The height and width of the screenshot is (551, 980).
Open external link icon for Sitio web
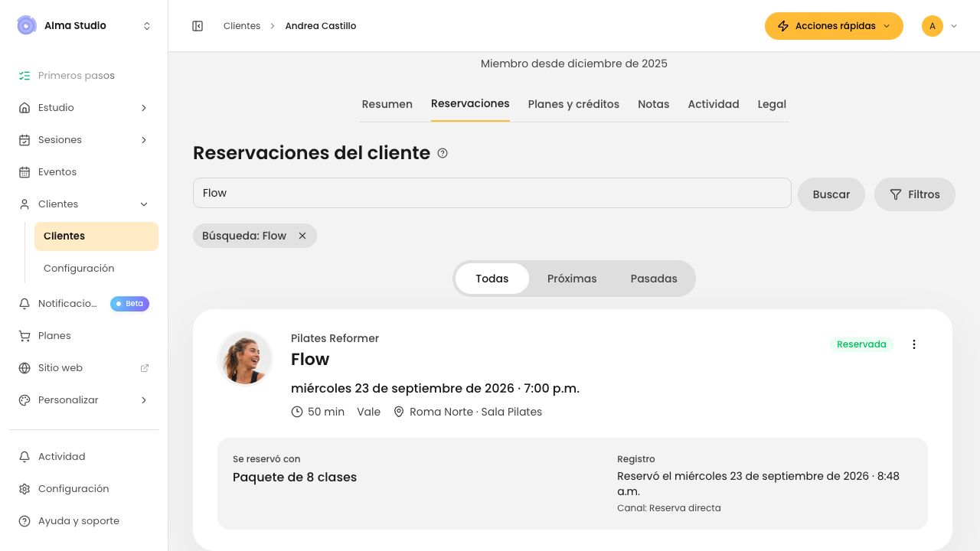coord(145,368)
